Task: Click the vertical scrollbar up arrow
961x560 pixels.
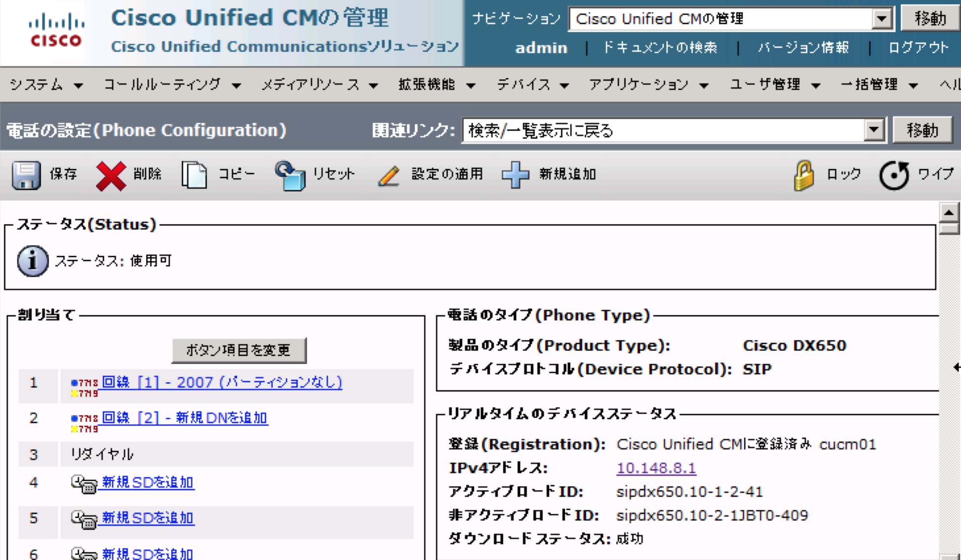Action: click(949, 213)
